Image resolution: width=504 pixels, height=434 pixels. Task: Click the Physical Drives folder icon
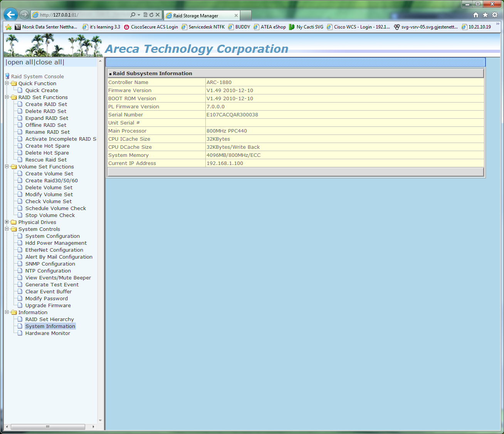14,222
